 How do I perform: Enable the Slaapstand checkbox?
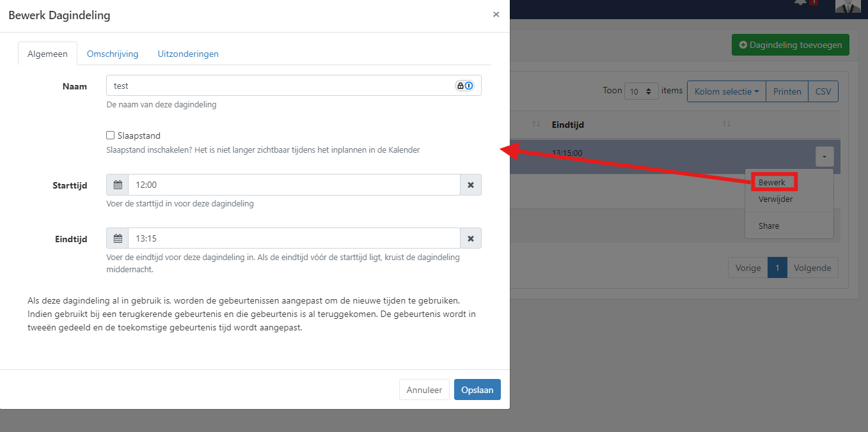coord(111,135)
